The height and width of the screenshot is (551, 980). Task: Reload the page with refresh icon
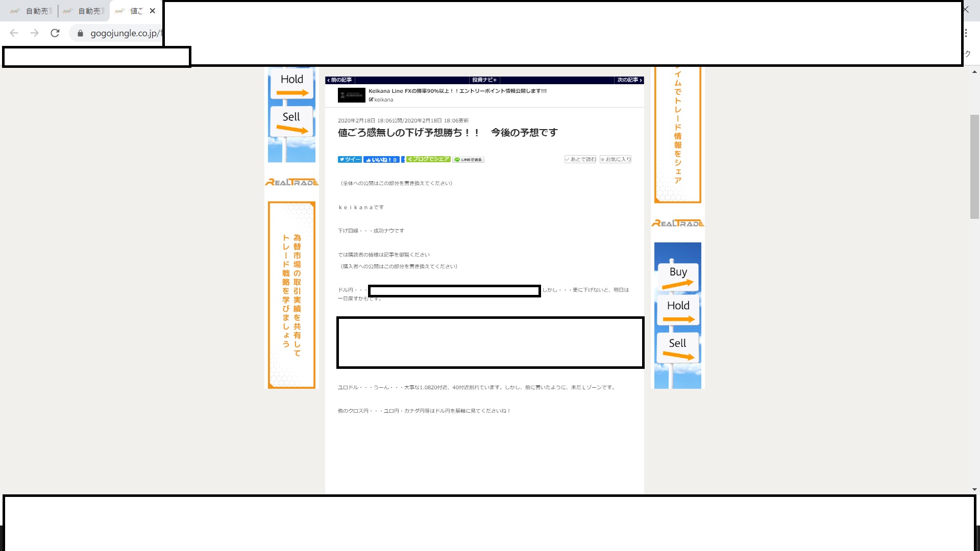(55, 33)
